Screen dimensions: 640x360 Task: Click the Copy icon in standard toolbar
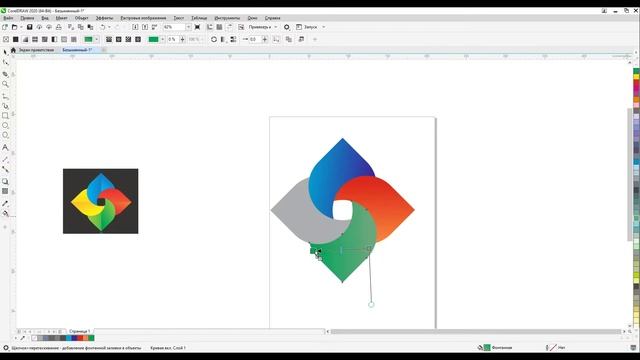pyautogui.click(x=80, y=27)
